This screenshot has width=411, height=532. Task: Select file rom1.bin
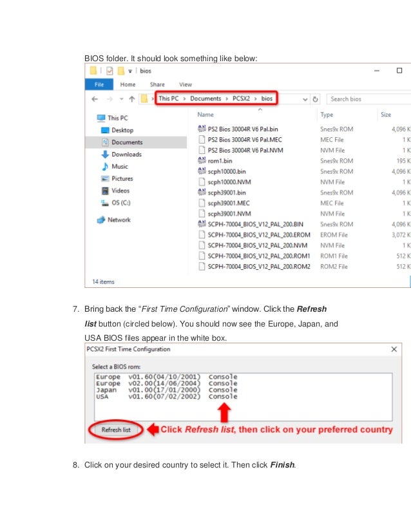(x=220, y=161)
